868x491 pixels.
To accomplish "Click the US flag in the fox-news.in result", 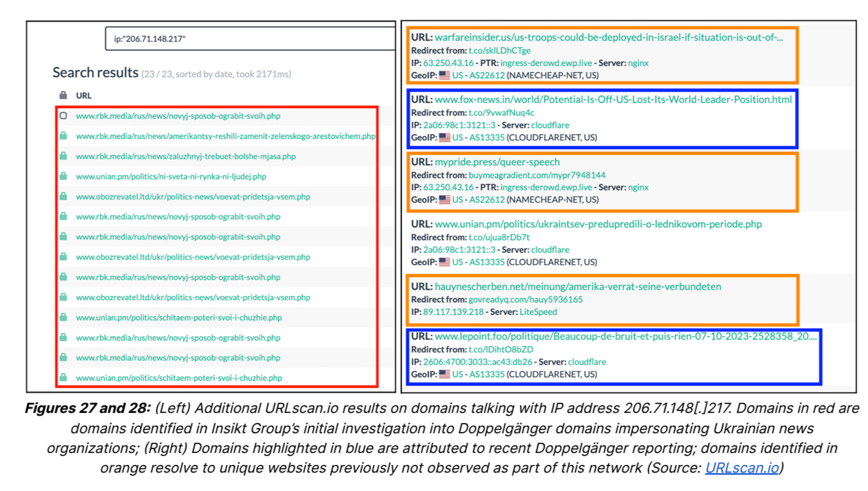I will click(444, 138).
